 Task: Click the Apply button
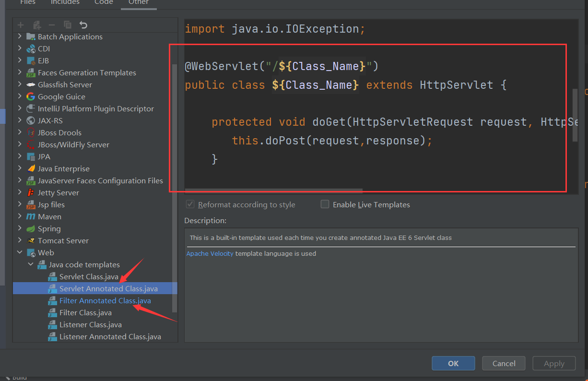coord(554,363)
